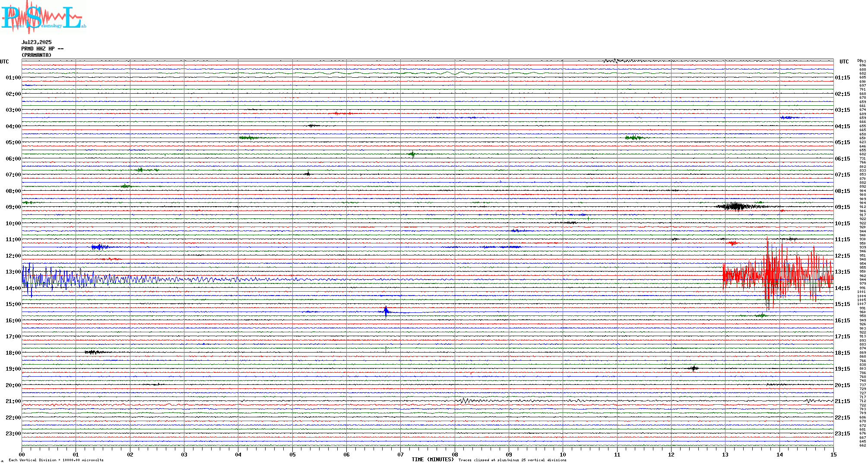Click the Each Vertical Division scale note
The height and width of the screenshot is (466, 868).
point(56,460)
